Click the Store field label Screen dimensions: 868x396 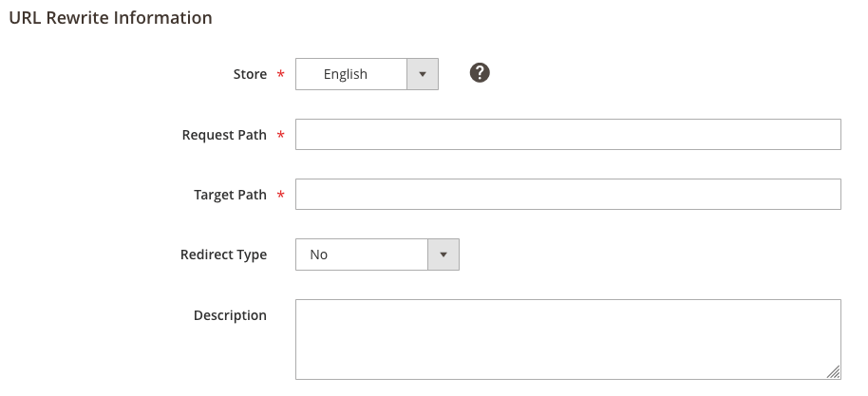pos(250,74)
